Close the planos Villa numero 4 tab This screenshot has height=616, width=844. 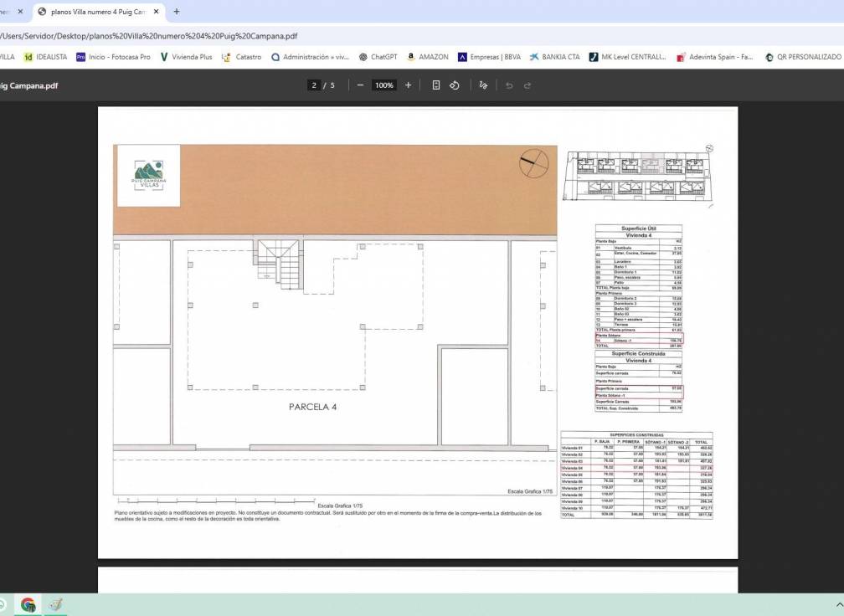pyautogui.click(x=156, y=12)
